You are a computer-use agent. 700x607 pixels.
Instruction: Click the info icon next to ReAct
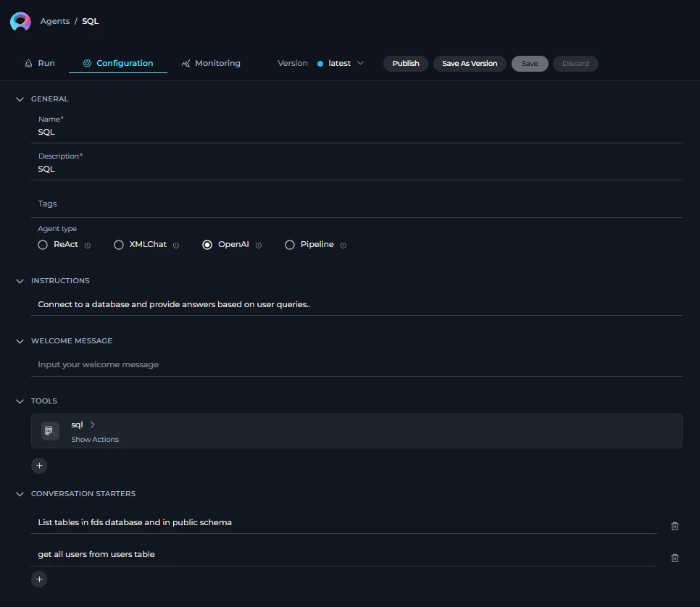pyautogui.click(x=88, y=246)
